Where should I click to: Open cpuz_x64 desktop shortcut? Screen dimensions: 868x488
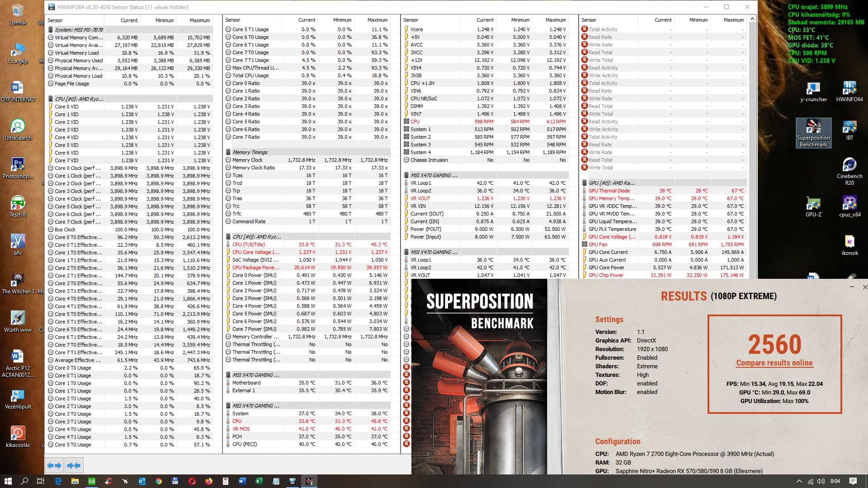pos(849,207)
